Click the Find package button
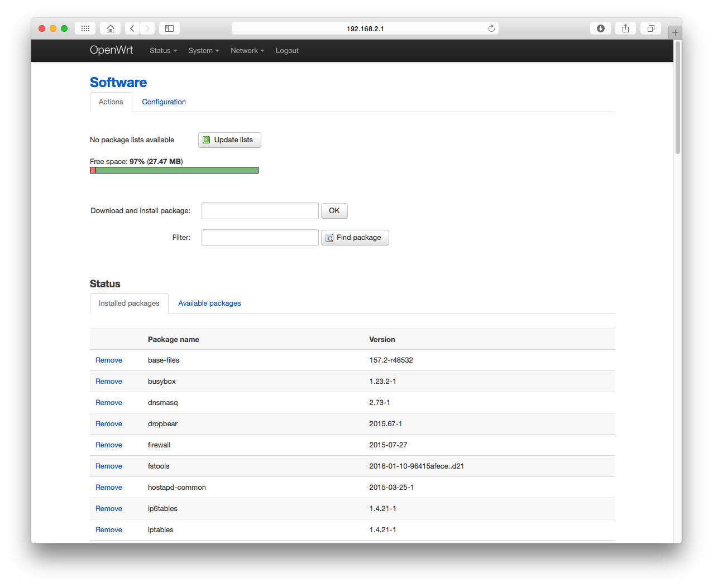The image size is (713, 588). [x=355, y=238]
